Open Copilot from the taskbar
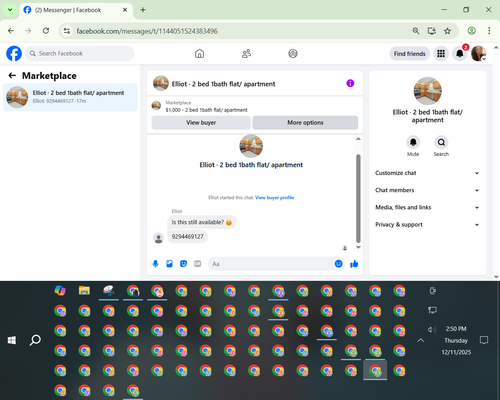This screenshot has width=500, height=400. (60, 291)
